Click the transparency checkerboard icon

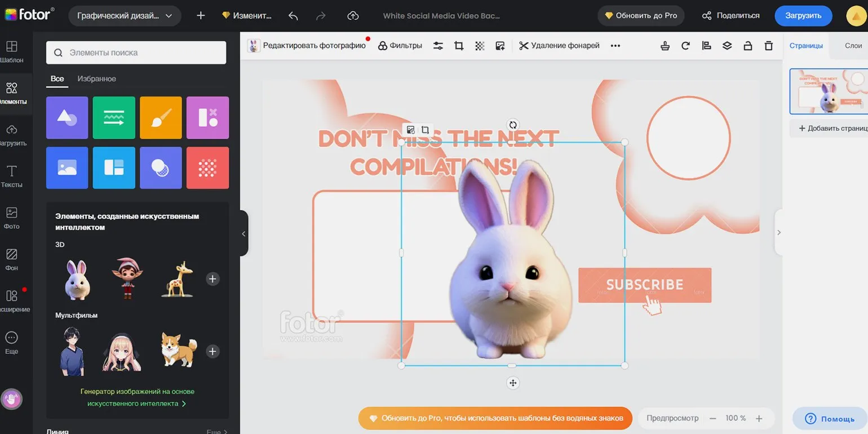click(480, 46)
